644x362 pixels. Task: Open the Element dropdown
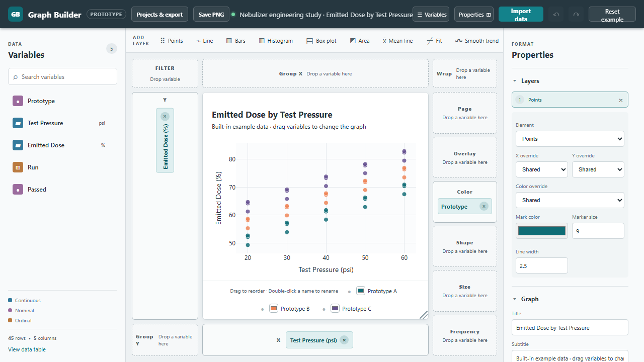(x=570, y=139)
